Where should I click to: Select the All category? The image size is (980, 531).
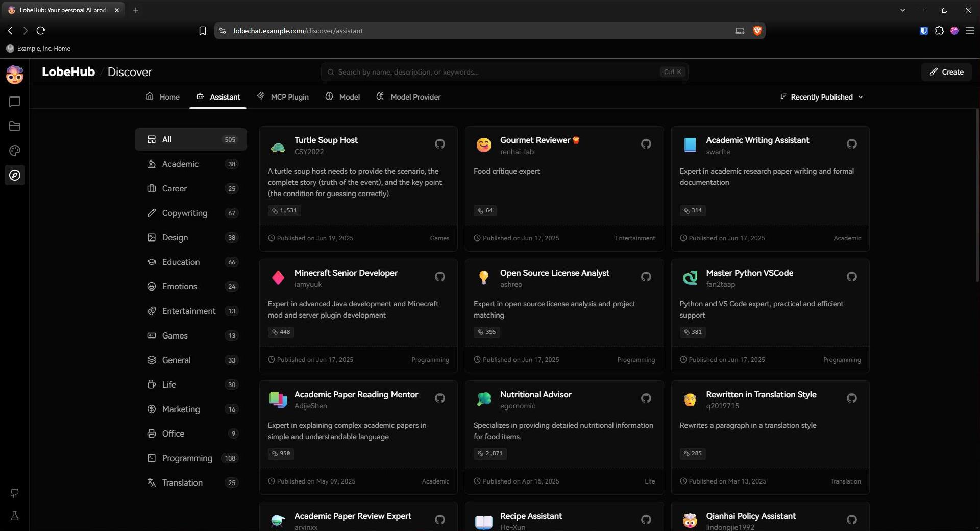(191, 139)
